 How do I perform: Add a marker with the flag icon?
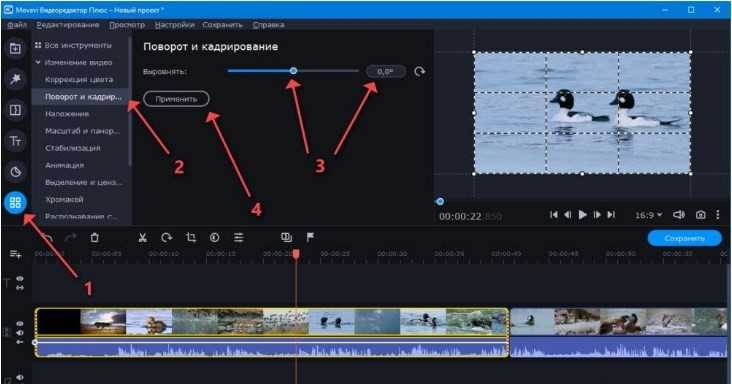[x=310, y=237]
